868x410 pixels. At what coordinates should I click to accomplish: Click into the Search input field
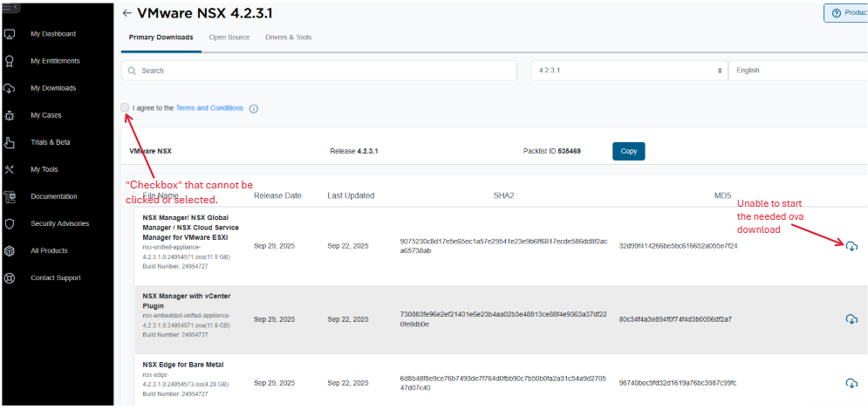coord(323,71)
